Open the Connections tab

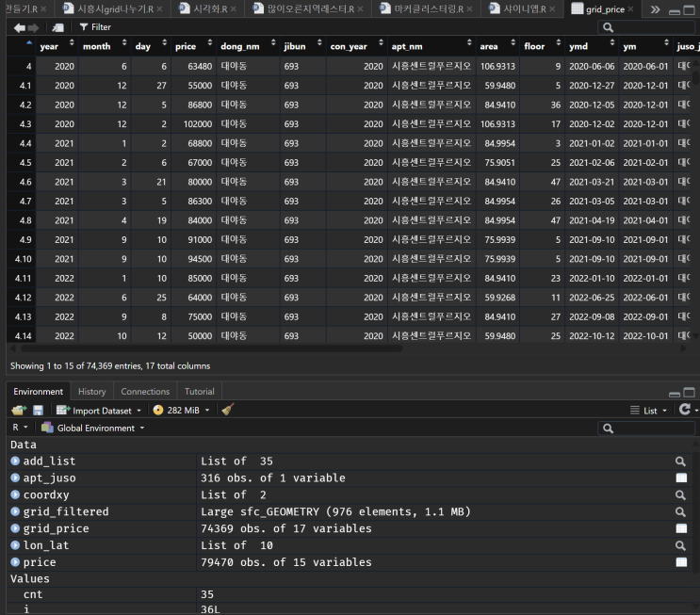(x=145, y=392)
